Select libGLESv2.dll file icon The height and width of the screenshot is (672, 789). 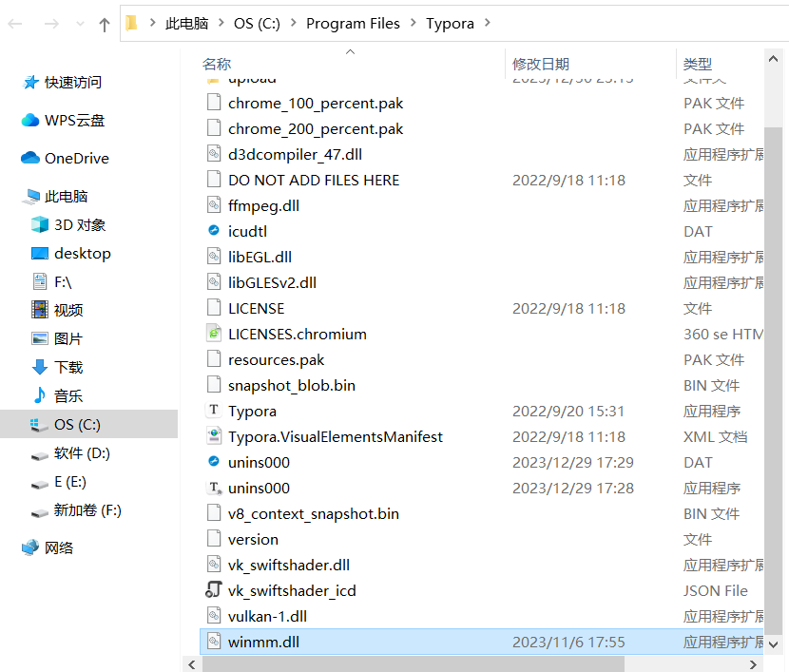pyautogui.click(x=214, y=281)
